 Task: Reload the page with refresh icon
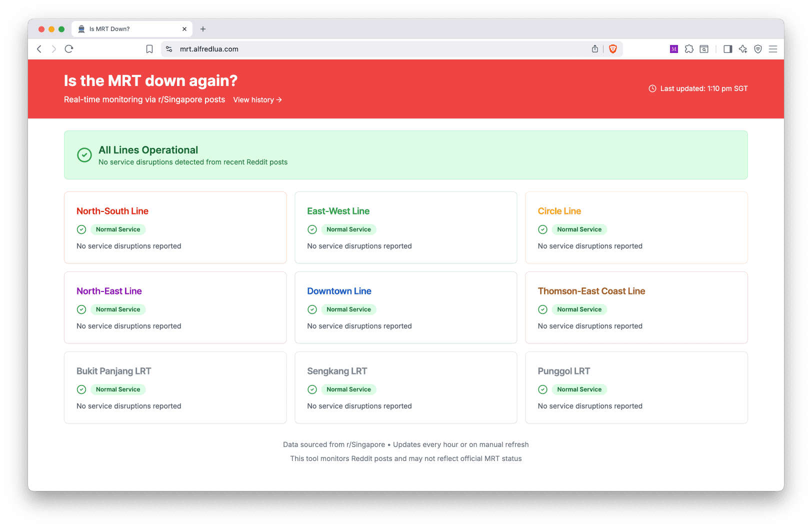pos(69,49)
